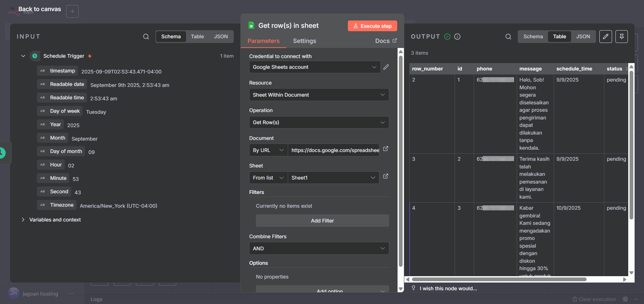Viewport: 644px width, 304px height.
Task: Click the lightbulb feedback icon
Action: pos(414,288)
